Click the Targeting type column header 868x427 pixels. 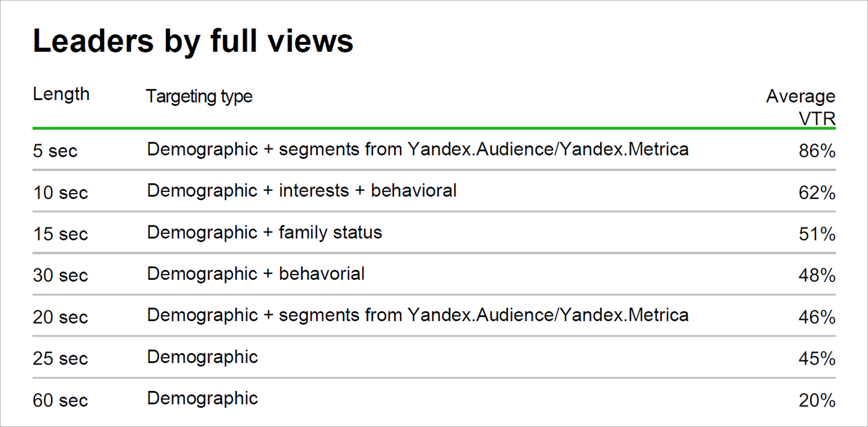pyautogui.click(x=199, y=96)
